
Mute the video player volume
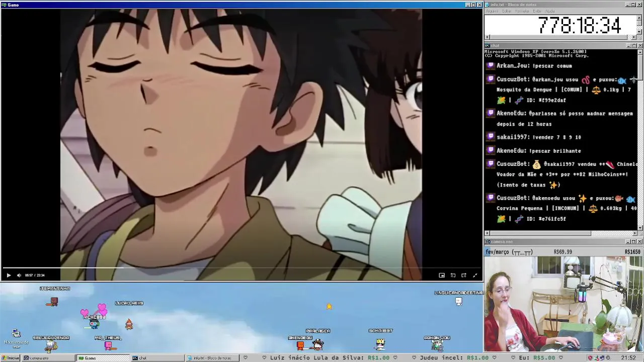point(19,275)
